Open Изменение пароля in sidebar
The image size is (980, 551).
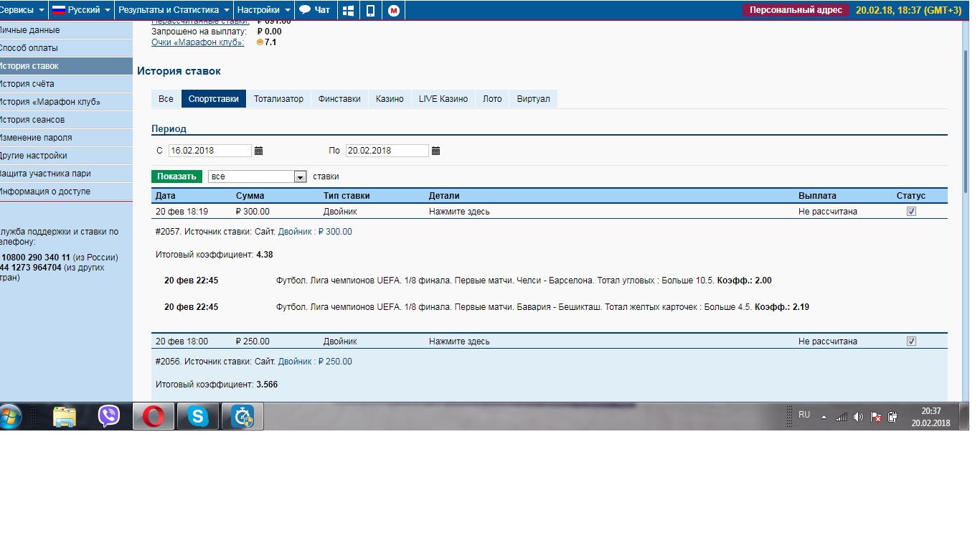(x=66, y=138)
